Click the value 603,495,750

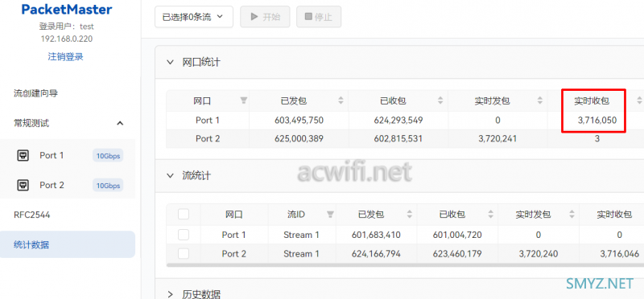299,121
